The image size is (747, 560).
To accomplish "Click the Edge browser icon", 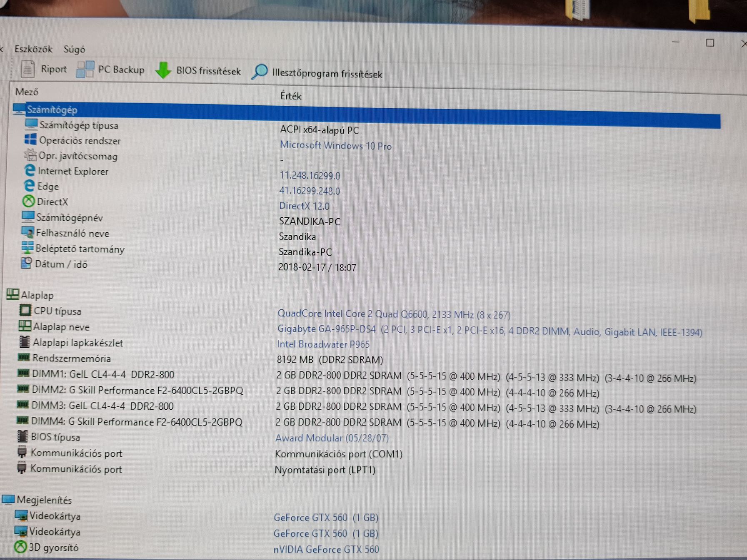I will pos(29,185).
